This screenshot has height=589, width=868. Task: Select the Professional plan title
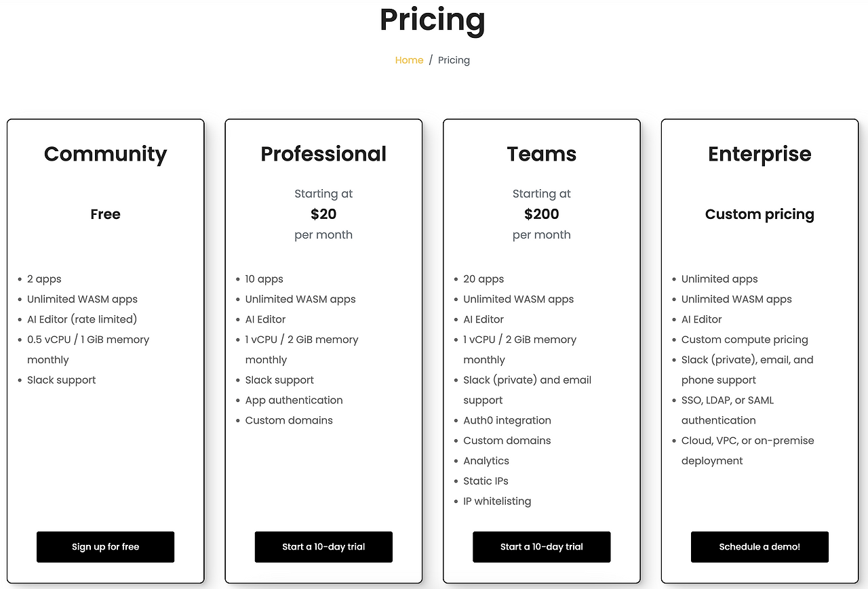[323, 154]
